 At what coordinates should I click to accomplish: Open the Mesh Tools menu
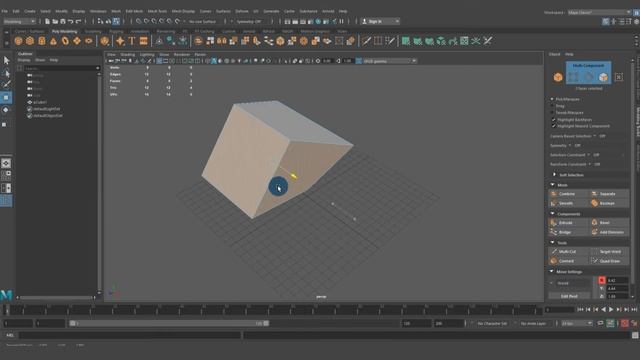click(157, 11)
